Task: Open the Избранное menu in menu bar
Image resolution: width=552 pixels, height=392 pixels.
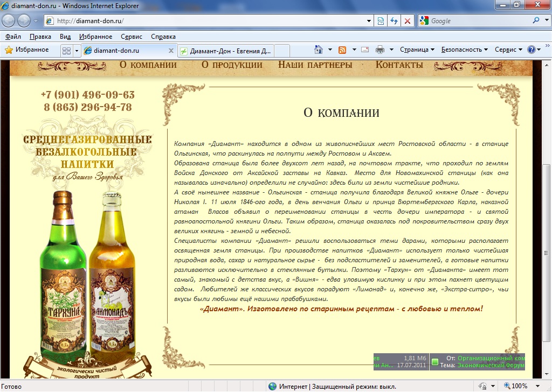Action: tap(96, 37)
